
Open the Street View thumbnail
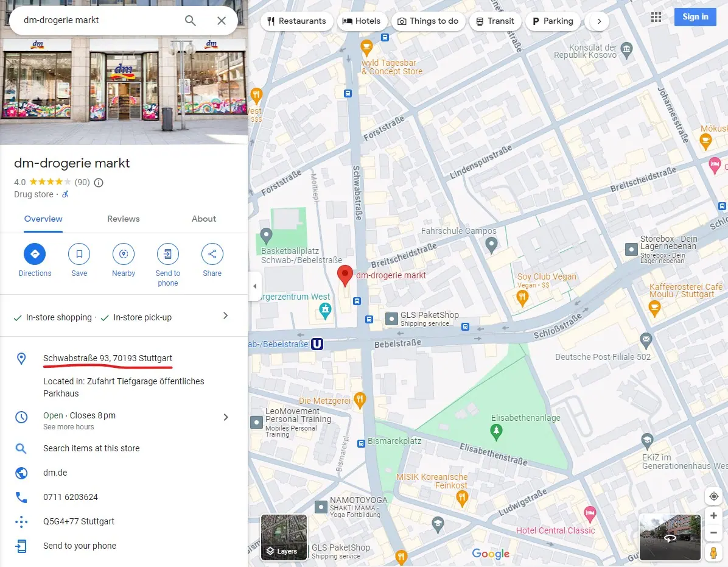670,537
